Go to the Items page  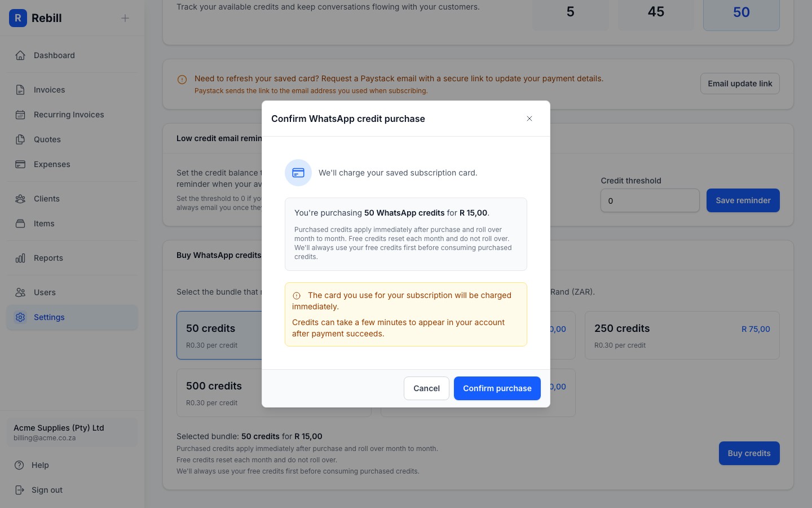click(x=44, y=224)
